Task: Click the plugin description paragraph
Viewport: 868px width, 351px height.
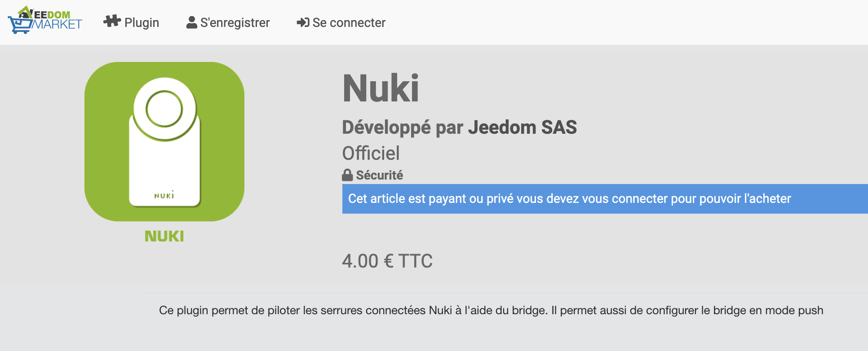Action: tap(491, 311)
